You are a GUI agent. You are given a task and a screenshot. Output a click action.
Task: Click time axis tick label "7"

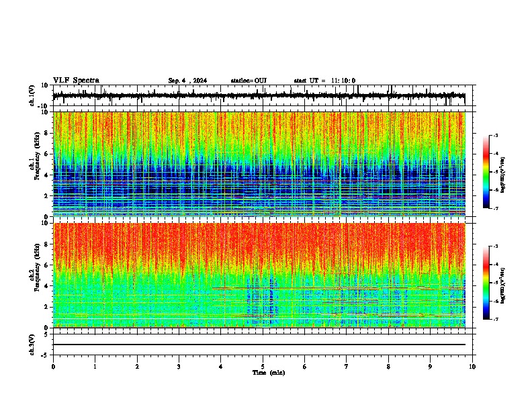click(x=347, y=367)
